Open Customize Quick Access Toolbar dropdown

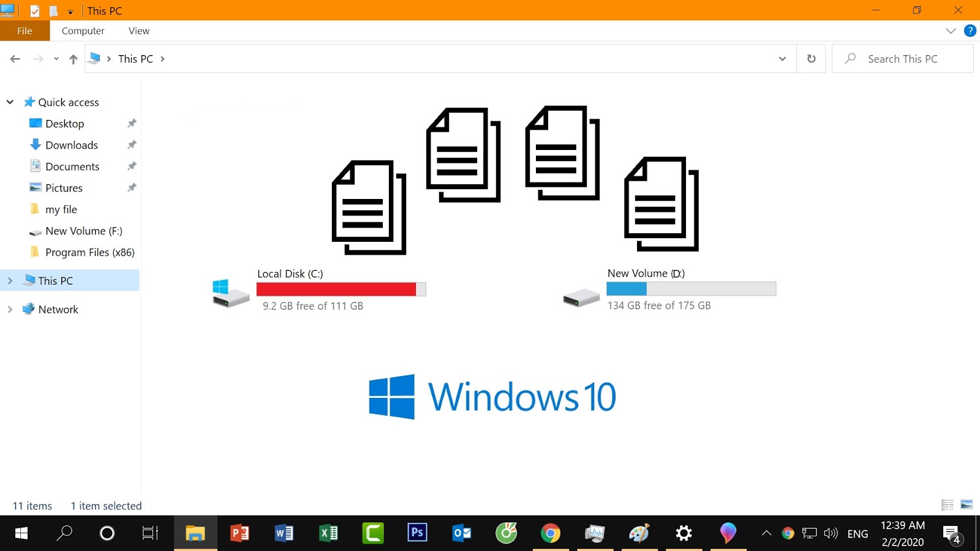[70, 12]
